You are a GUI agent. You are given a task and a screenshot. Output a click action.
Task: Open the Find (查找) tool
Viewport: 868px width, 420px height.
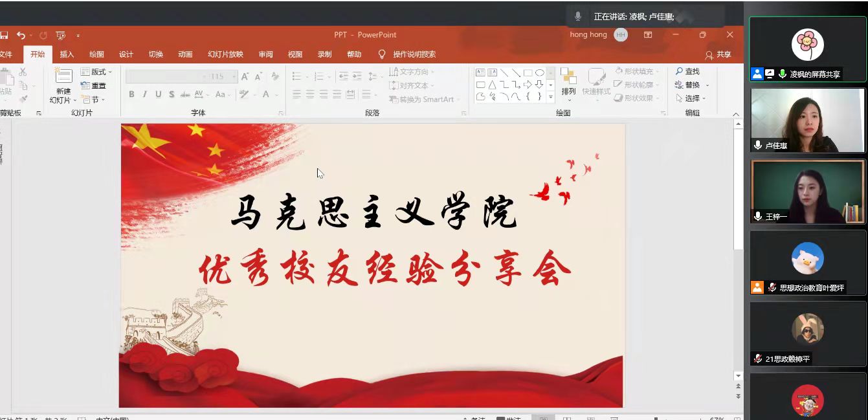(x=687, y=70)
